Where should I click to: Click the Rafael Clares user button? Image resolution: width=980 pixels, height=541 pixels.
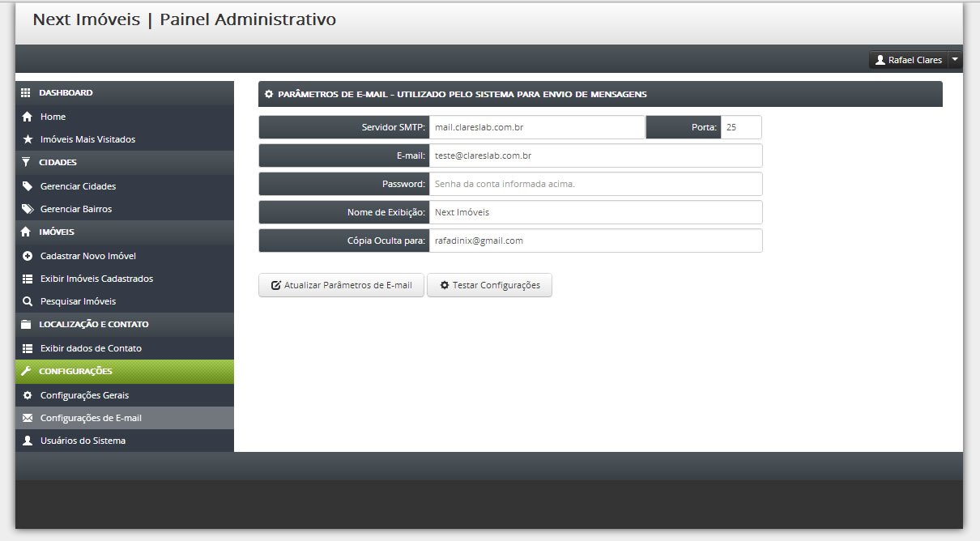point(908,60)
